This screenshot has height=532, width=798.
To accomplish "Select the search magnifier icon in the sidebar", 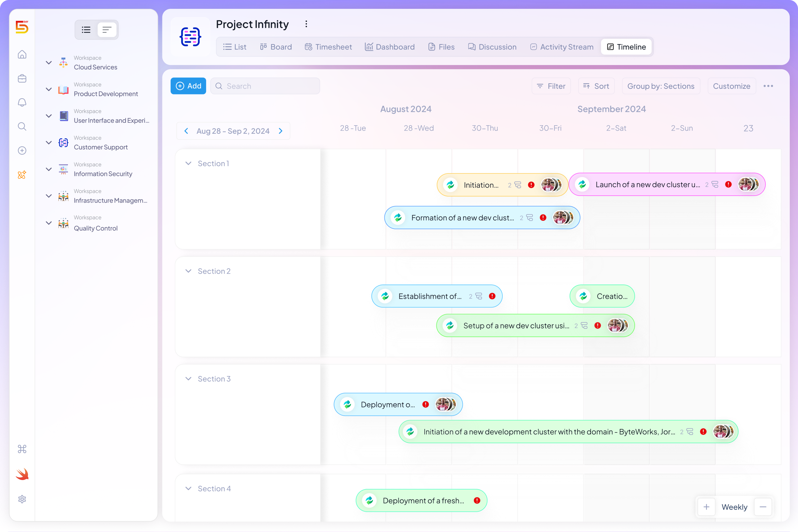I will tap(22, 126).
